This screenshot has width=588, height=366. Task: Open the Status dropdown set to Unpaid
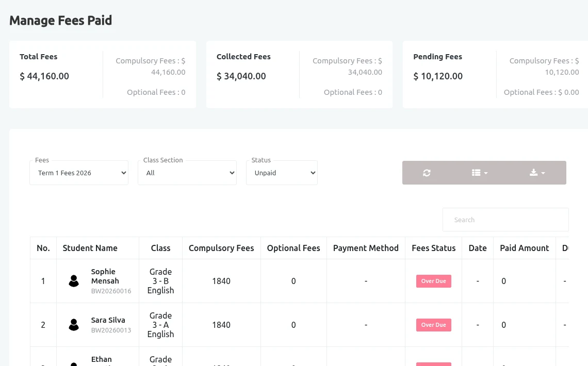282,173
